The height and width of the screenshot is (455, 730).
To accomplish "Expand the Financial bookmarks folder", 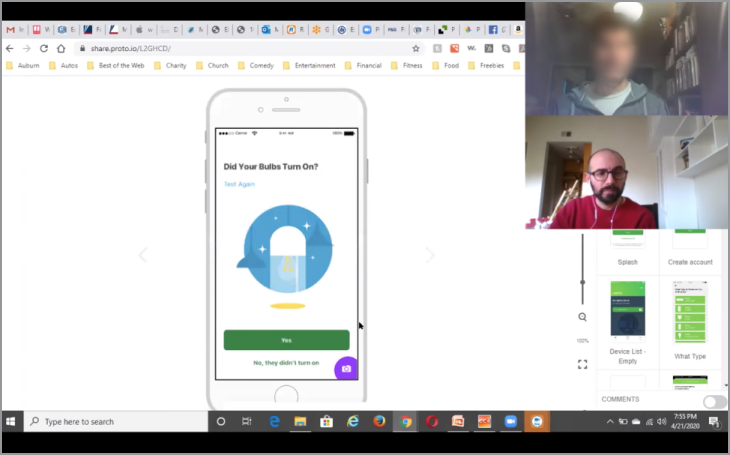I will [x=363, y=66].
